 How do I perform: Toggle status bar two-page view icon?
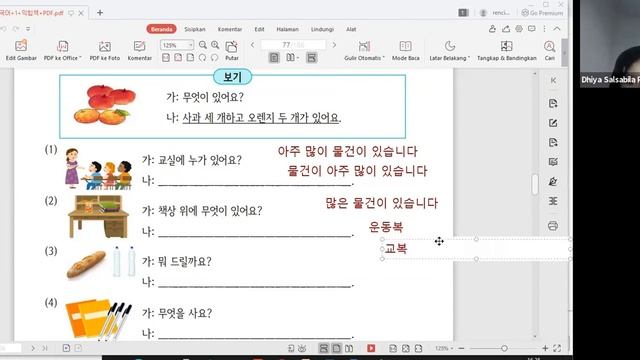tap(349, 348)
